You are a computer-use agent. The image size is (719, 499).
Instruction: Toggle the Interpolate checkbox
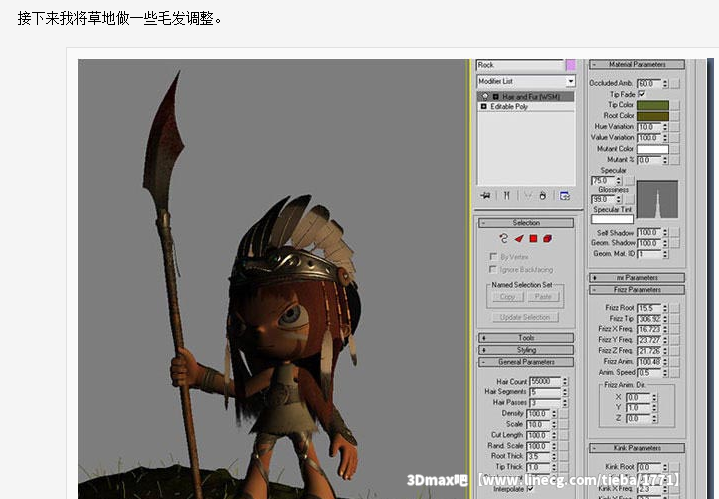[531, 489]
